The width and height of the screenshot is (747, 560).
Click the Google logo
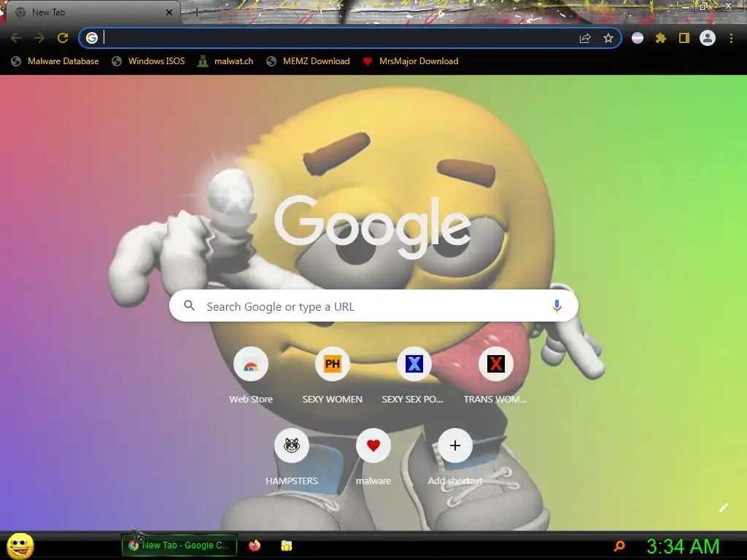[x=373, y=227]
